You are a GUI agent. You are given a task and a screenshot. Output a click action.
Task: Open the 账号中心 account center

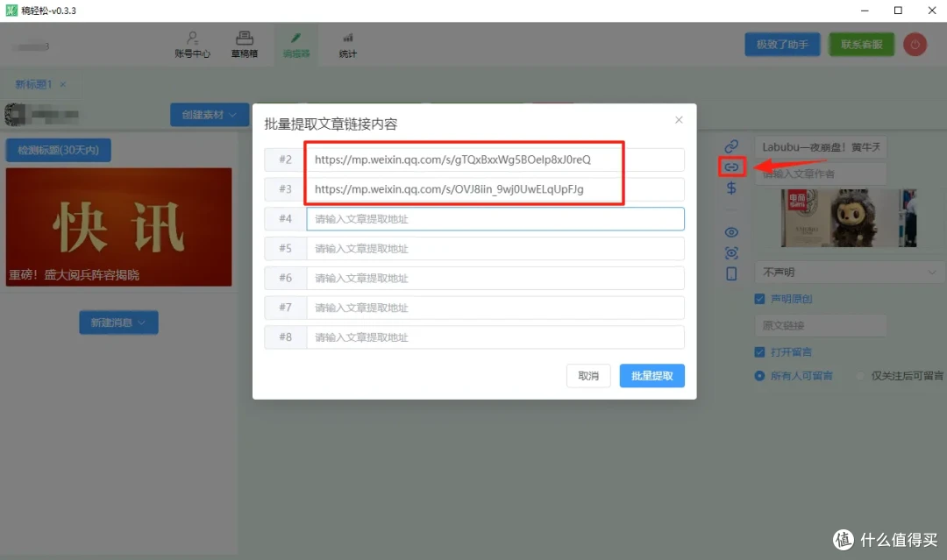click(192, 45)
